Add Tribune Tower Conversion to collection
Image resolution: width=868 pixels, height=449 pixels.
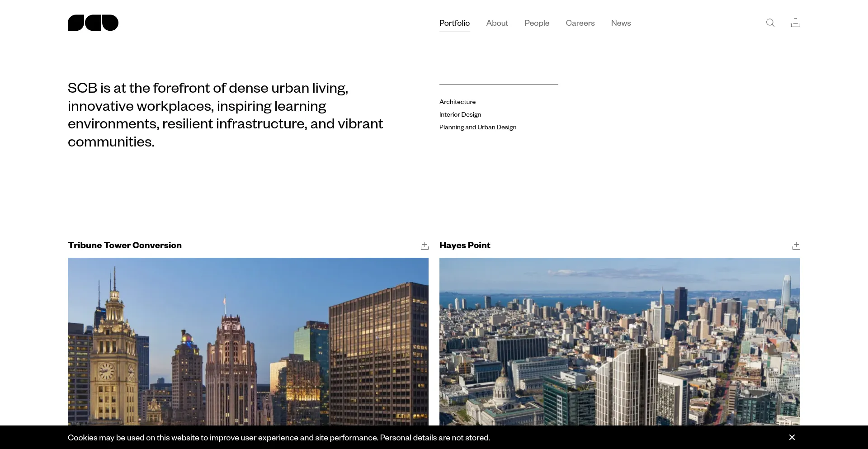click(x=425, y=246)
